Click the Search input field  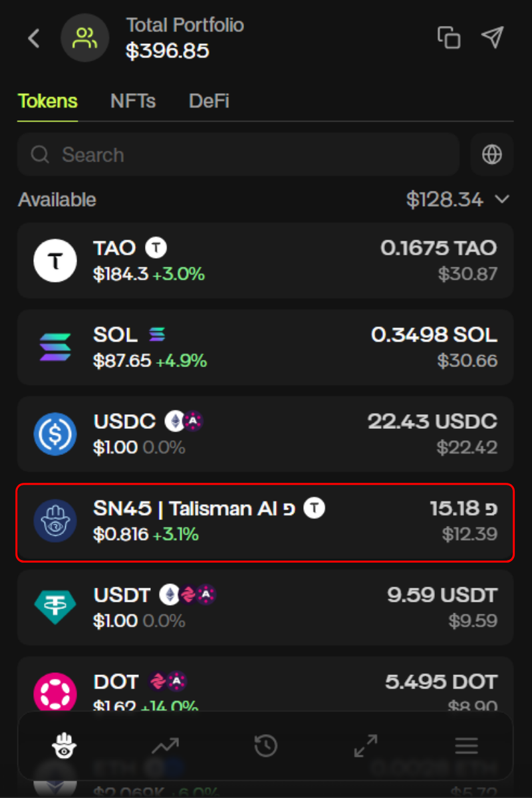(x=238, y=155)
